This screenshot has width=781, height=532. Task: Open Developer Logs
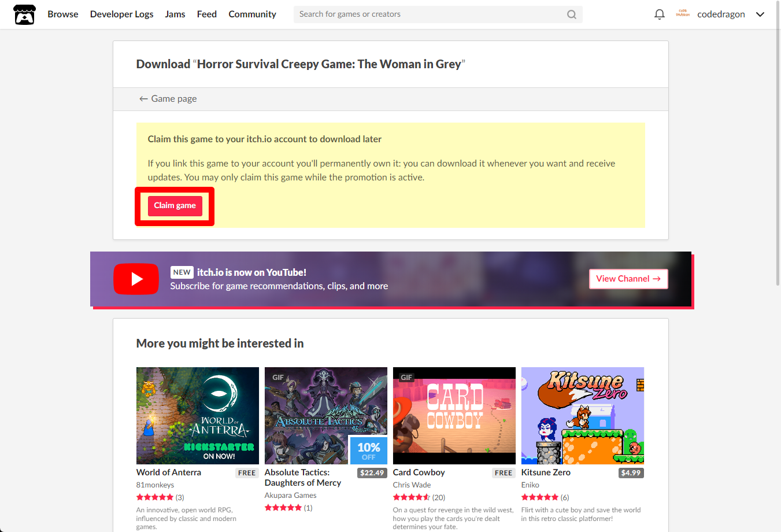[121, 14]
